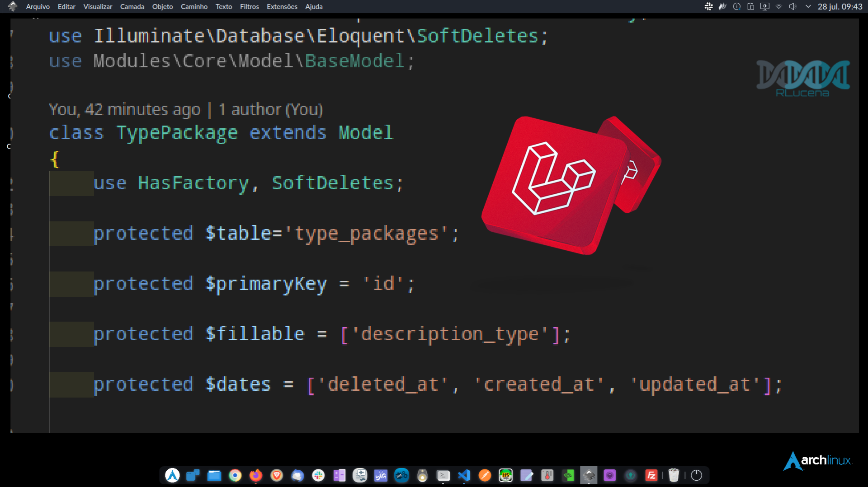Open the Camada menu

(132, 7)
